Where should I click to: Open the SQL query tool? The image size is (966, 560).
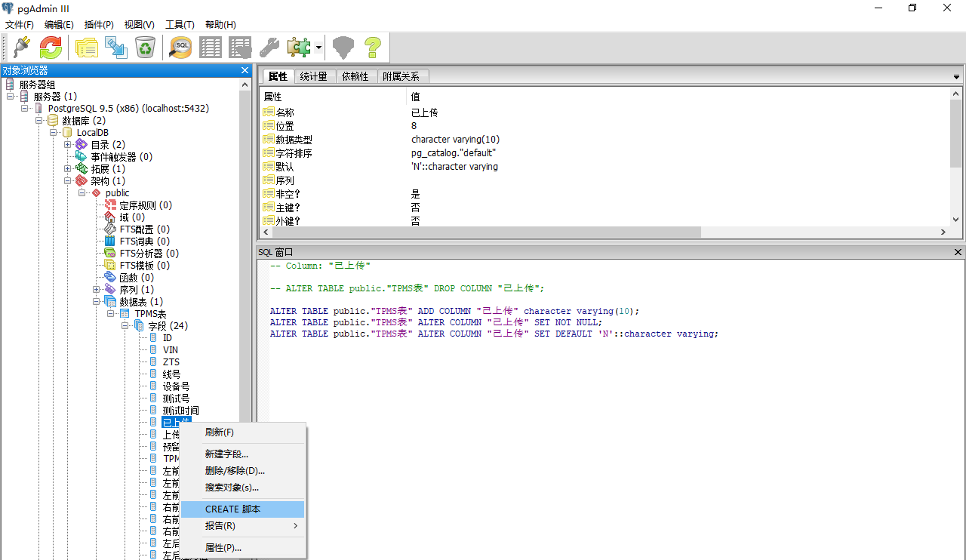click(x=180, y=48)
